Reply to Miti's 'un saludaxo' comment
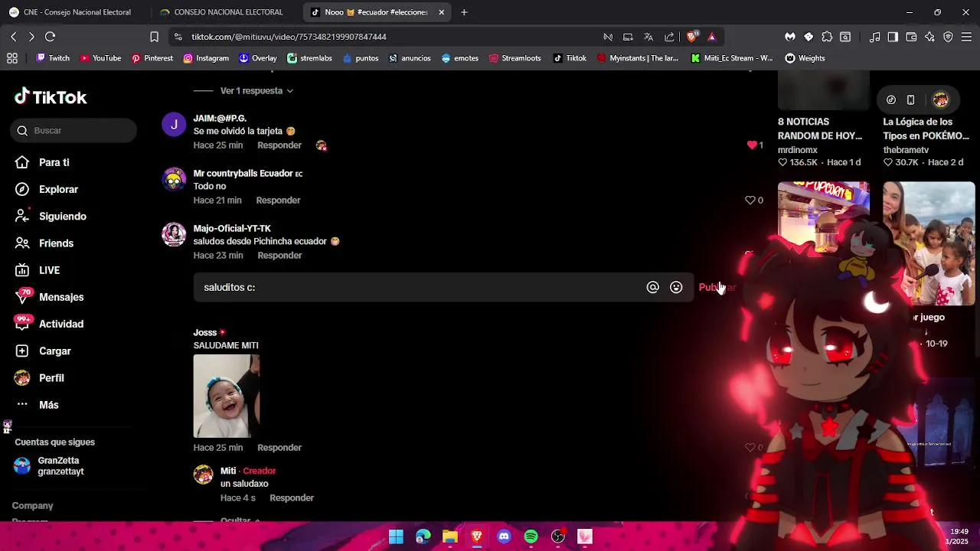 [x=292, y=498]
